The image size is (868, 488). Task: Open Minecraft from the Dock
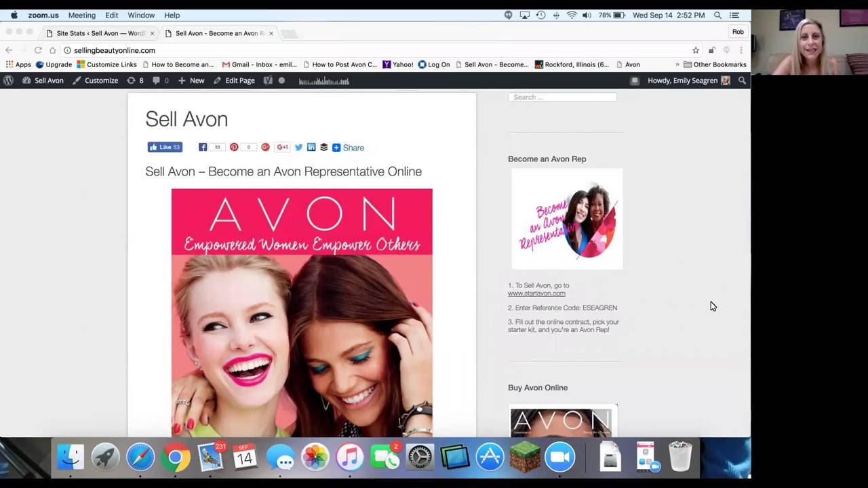coord(525,458)
